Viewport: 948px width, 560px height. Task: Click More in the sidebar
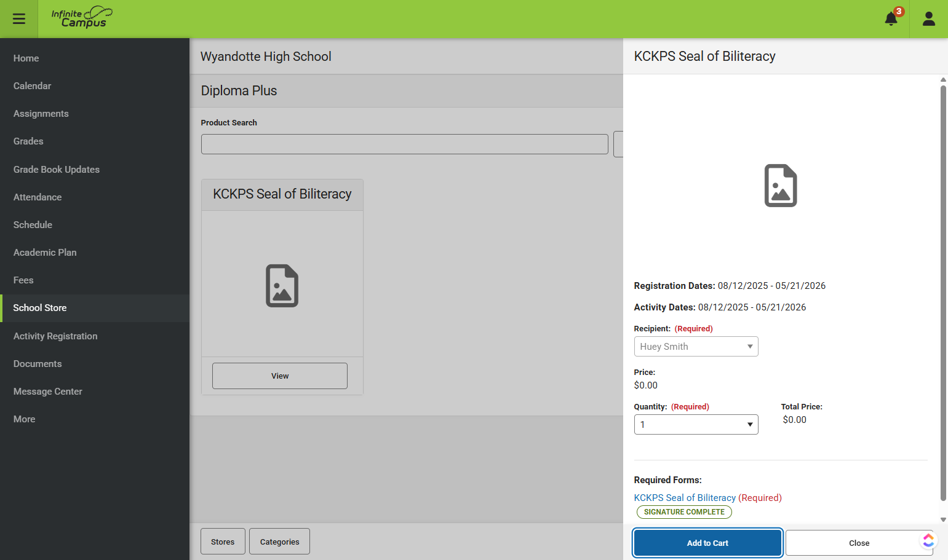[x=95, y=419]
